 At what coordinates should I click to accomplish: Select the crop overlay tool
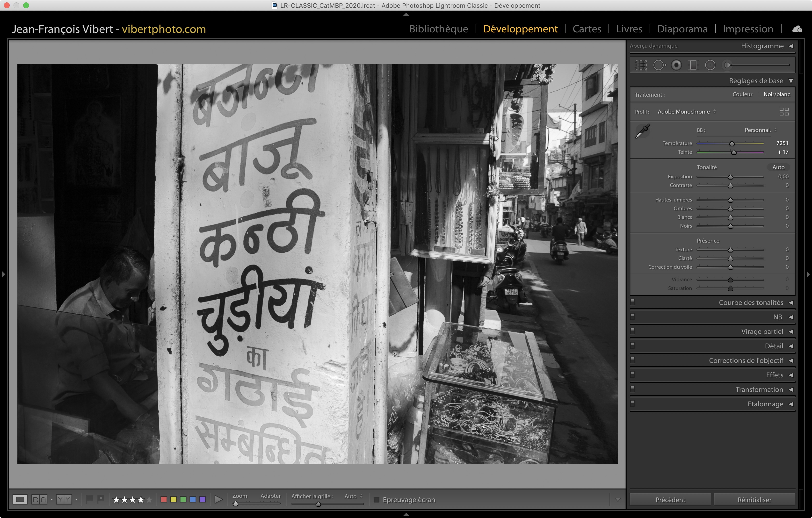pyautogui.click(x=641, y=65)
